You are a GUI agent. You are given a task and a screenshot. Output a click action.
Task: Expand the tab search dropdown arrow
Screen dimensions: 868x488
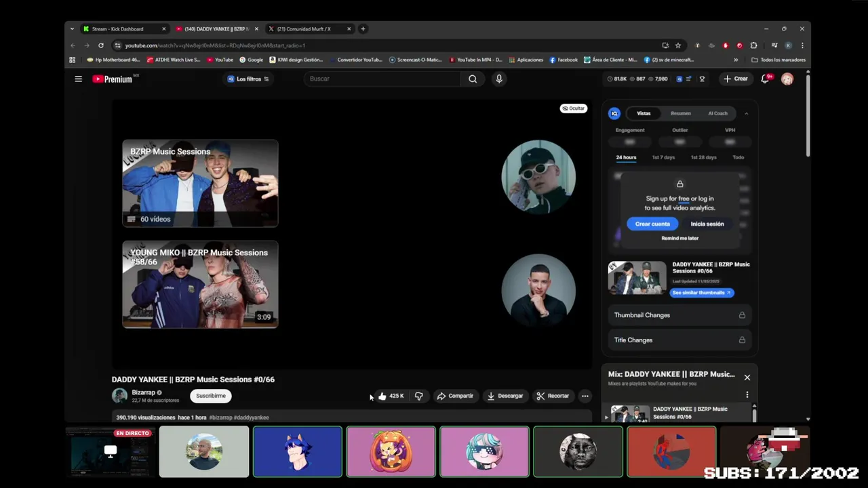click(72, 28)
